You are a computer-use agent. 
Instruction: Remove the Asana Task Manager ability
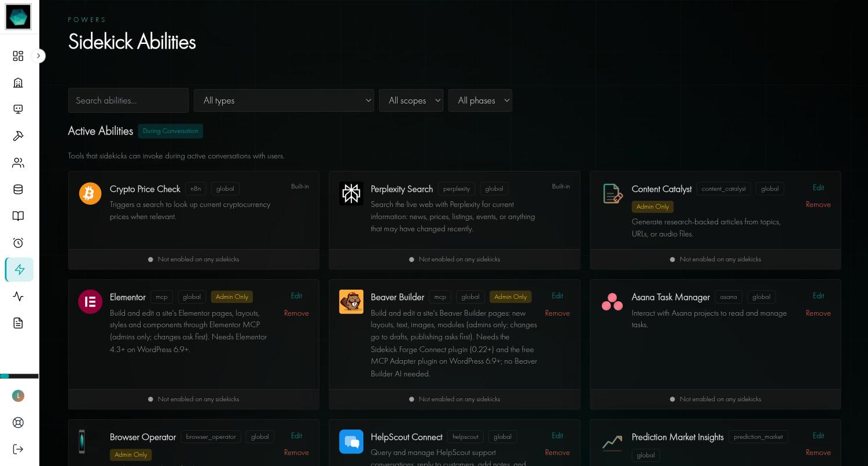point(818,313)
